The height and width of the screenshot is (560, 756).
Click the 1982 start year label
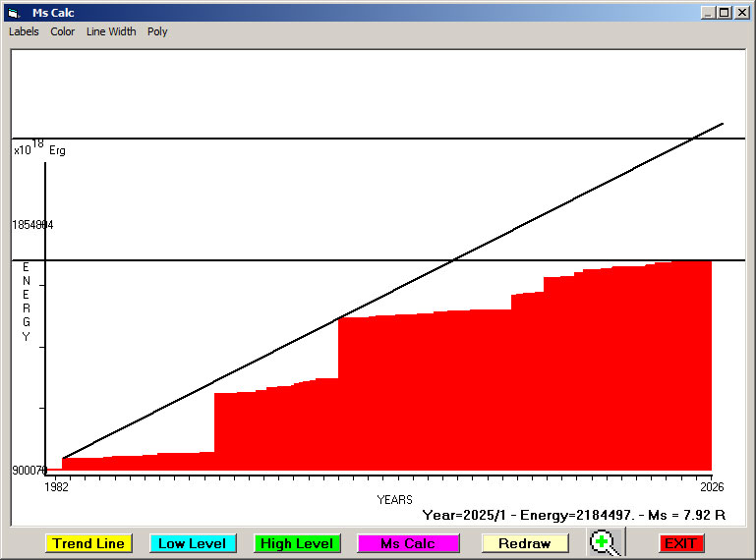pos(58,486)
